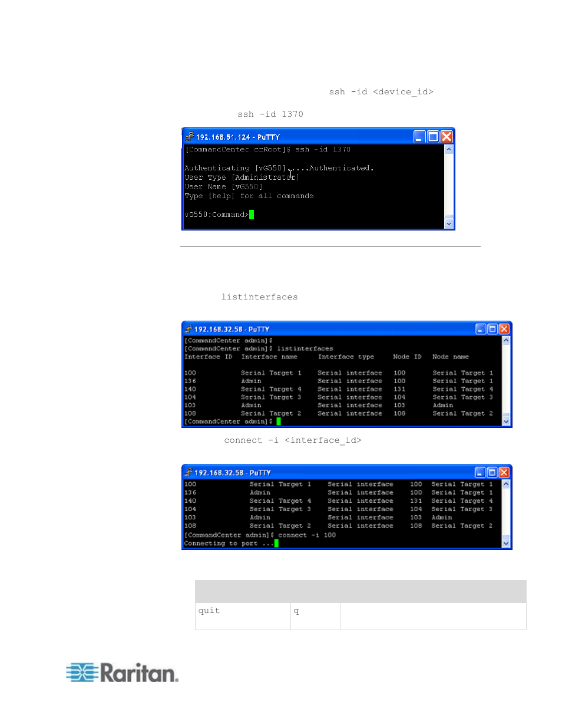Click the Raritan logo

(x=122, y=673)
